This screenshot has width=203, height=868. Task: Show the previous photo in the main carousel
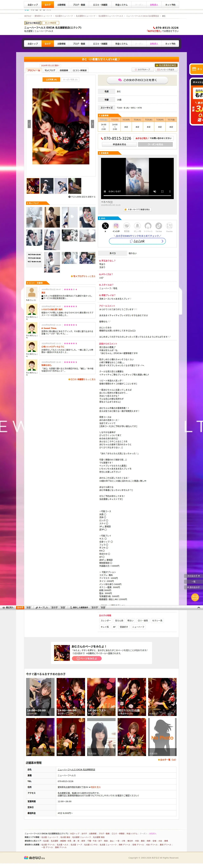(x=29, y=124)
